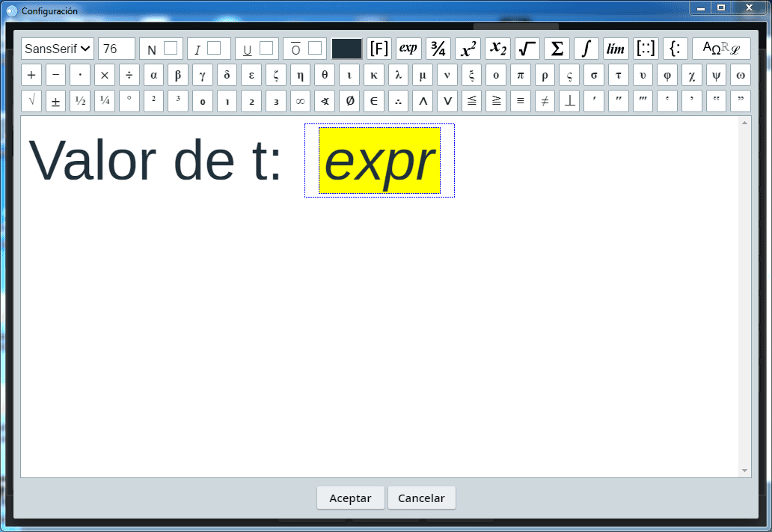Viewport: 772px width, 532px height.
Task: Insert a limit (lím) expression
Action: click(616, 49)
